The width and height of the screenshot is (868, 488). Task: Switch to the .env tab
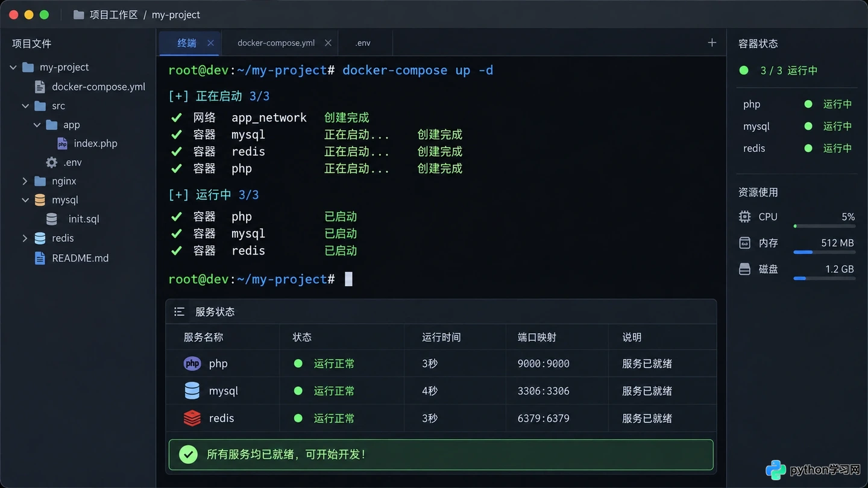(365, 43)
